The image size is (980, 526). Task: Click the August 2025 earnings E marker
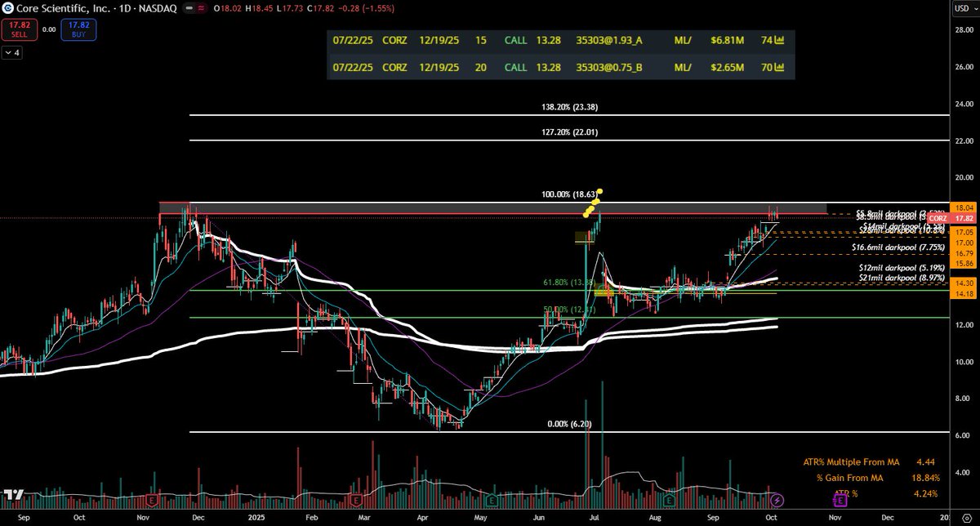[669, 498]
